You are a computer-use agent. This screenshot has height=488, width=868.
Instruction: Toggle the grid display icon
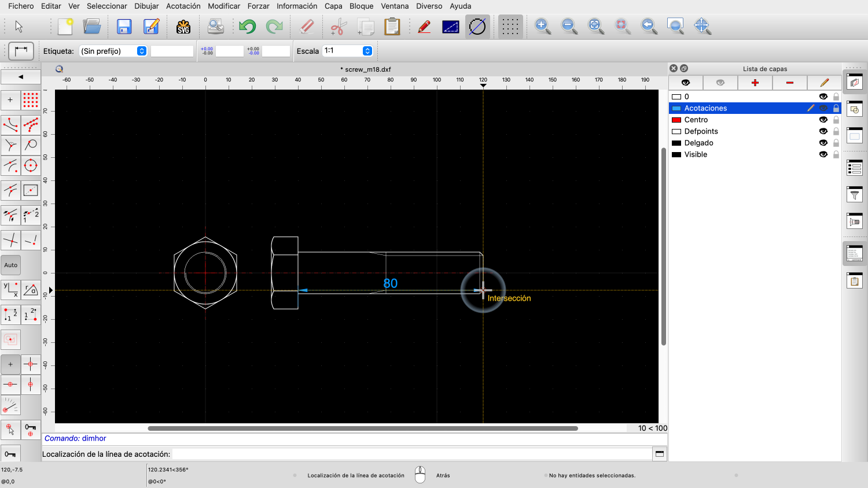510,26
